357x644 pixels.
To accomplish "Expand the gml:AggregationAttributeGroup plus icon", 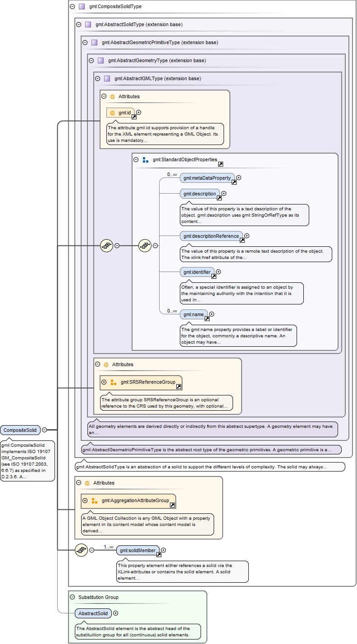I will (85, 500).
